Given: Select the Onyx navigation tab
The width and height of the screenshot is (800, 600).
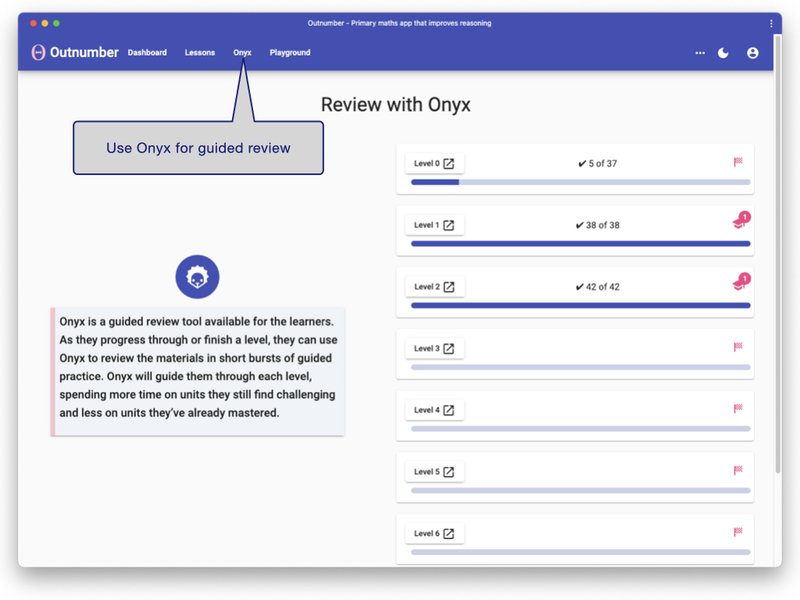Looking at the screenshot, I should [242, 53].
